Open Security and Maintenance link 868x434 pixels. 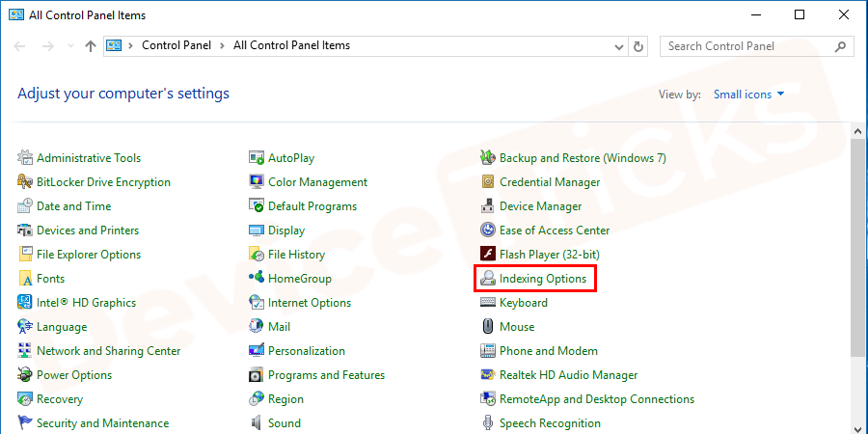[x=102, y=423]
